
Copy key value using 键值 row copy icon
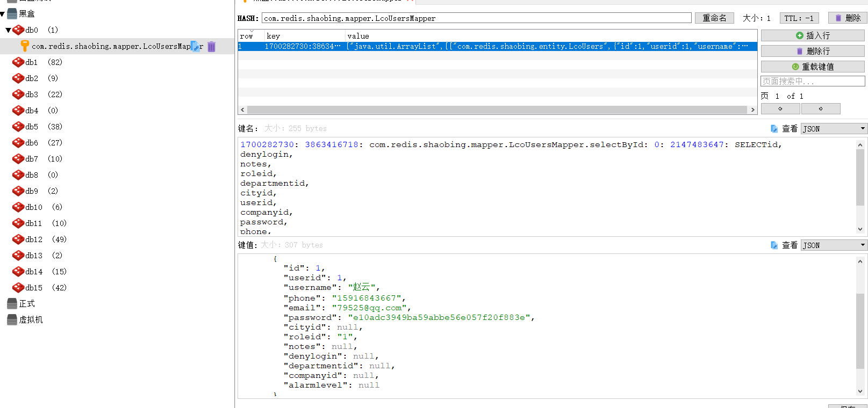774,245
